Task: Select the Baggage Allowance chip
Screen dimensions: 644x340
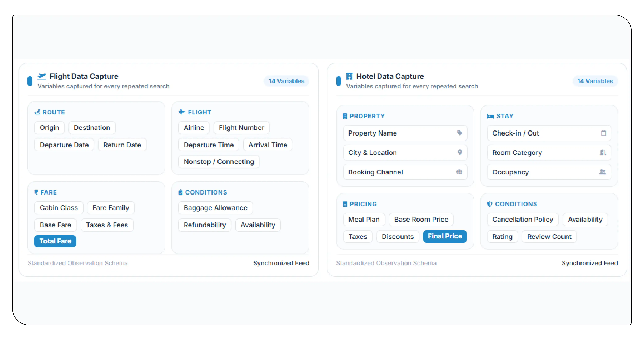Action: (215, 208)
